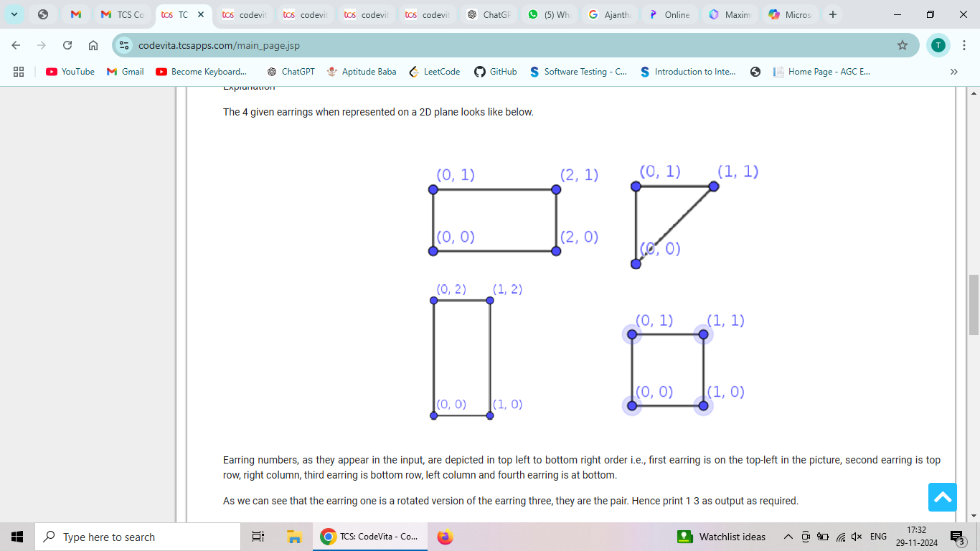Open the Windows Start menu
Image resolution: width=980 pixels, height=551 pixels.
click(x=17, y=537)
